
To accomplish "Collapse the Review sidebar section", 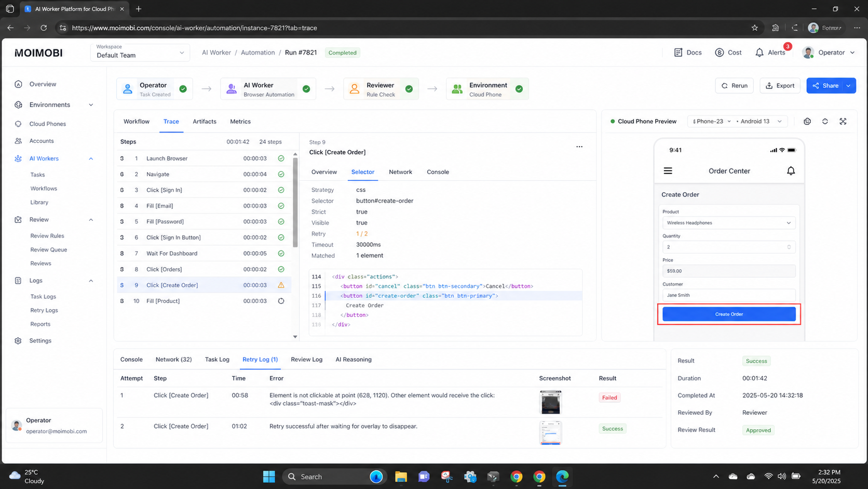I will coord(91,220).
